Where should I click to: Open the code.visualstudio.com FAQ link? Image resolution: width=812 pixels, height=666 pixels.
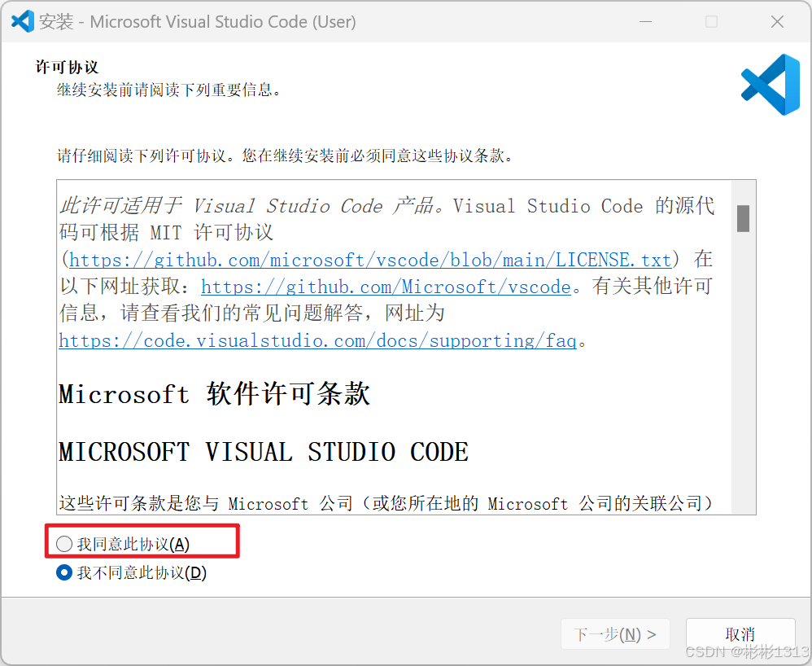(x=317, y=340)
